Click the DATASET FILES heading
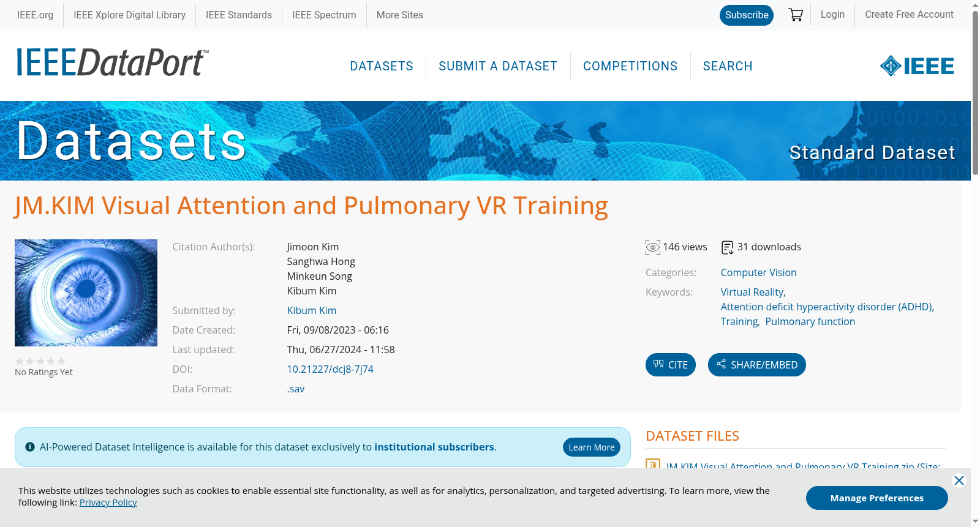 (692, 436)
